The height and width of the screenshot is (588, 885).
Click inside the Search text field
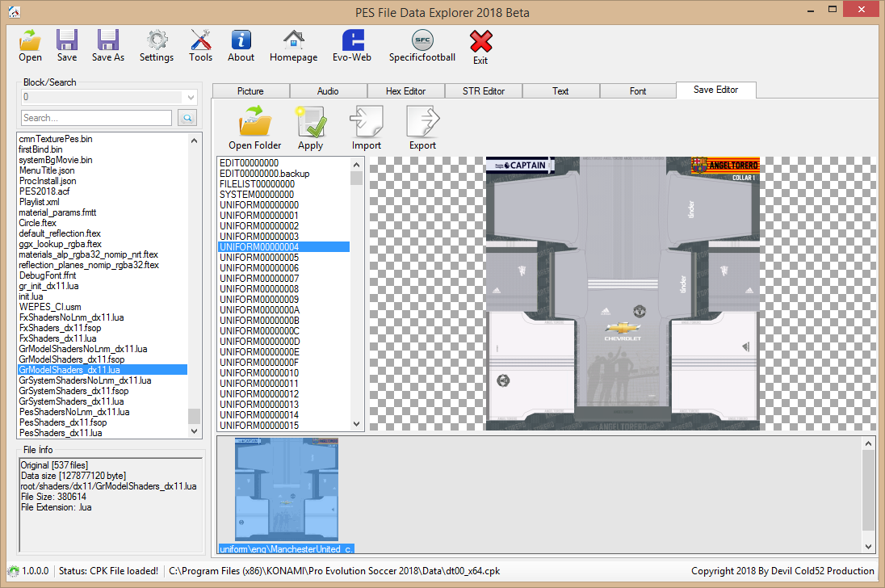tap(95, 117)
